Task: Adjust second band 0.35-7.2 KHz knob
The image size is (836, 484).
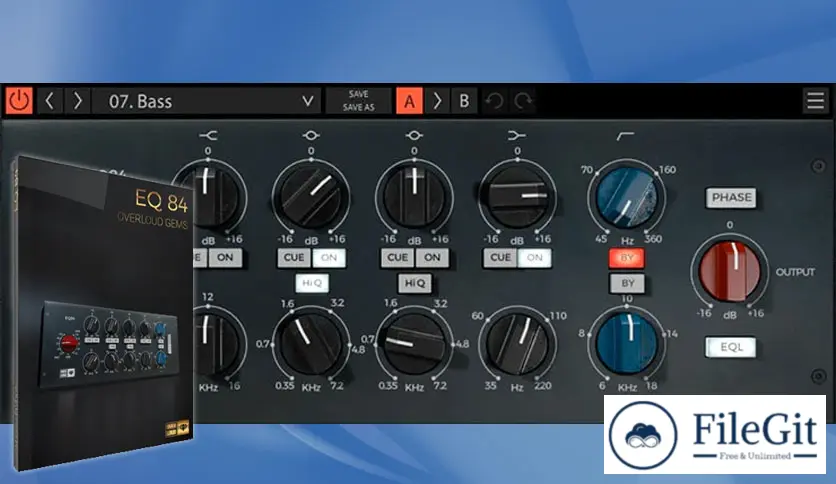Action: click(x=311, y=343)
